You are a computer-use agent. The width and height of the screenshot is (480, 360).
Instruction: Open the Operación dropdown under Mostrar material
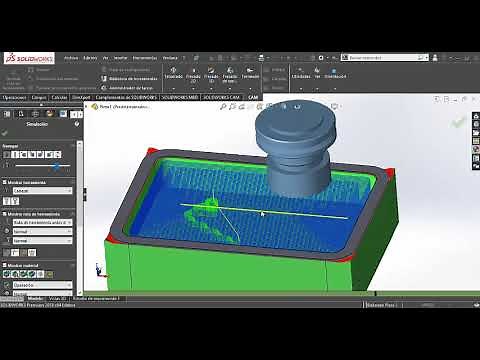click(x=42, y=285)
